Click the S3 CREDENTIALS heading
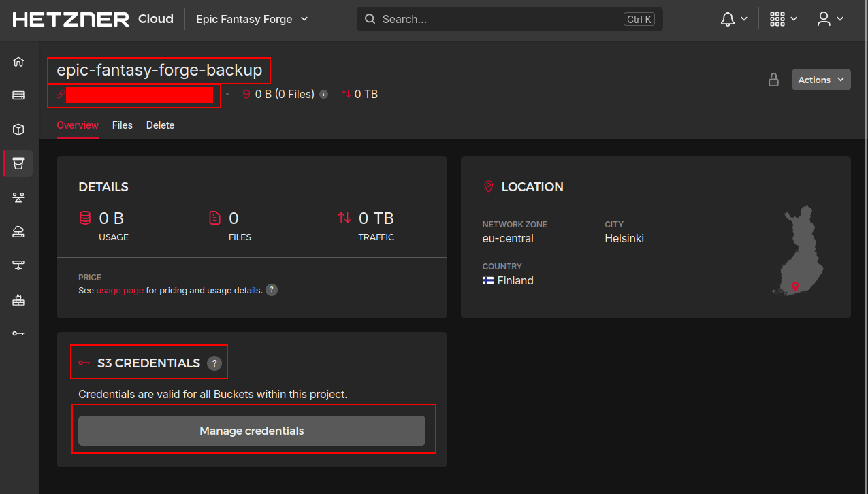 click(x=149, y=363)
